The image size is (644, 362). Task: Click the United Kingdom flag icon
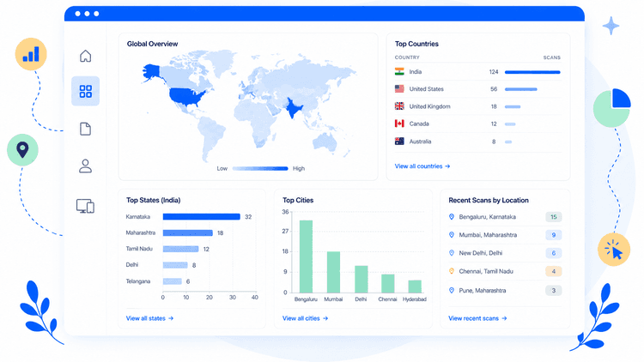pos(399,106)
